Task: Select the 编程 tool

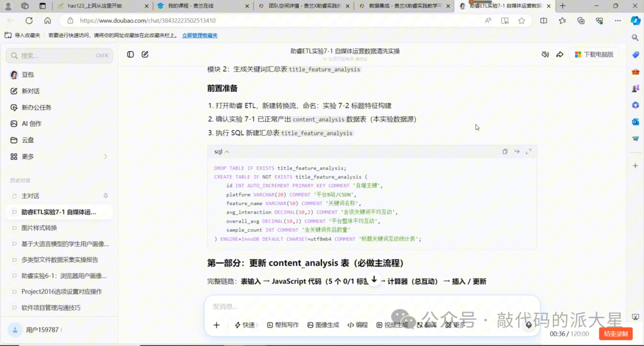Action: tap(357, 325)
